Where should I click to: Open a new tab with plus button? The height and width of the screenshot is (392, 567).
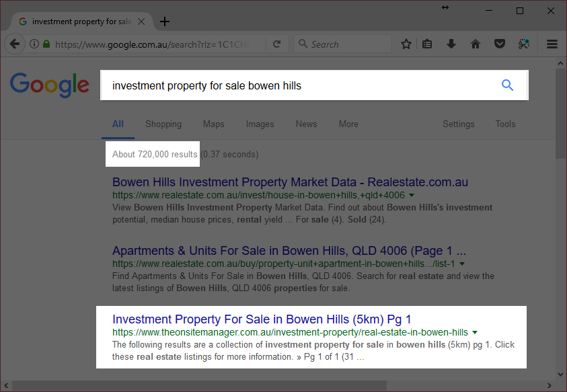[x=165, y=22]
